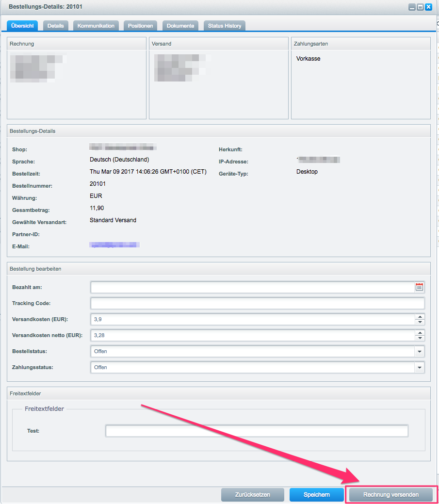Select the Bestellzeit timestamp value
The height and width of the screenshot is (504, 439).
click(148, 172)
